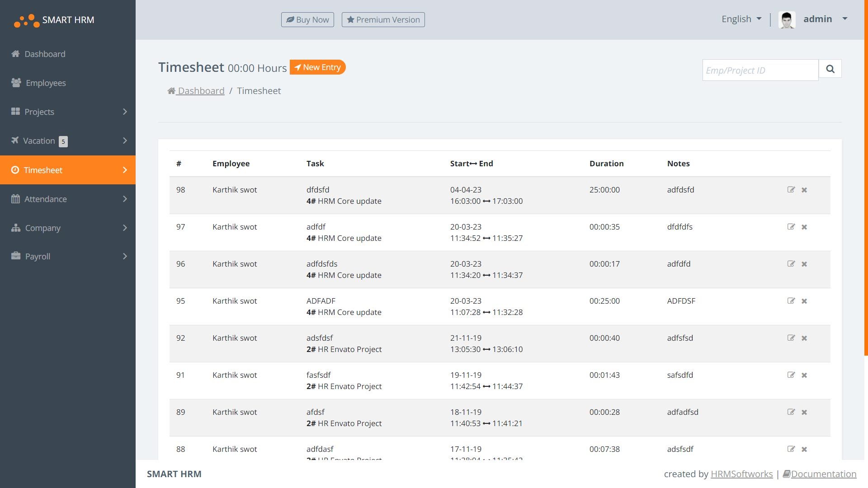Open the admin user dropdown menu
Screen dimensions: 868x488
[x=825, y=19]
